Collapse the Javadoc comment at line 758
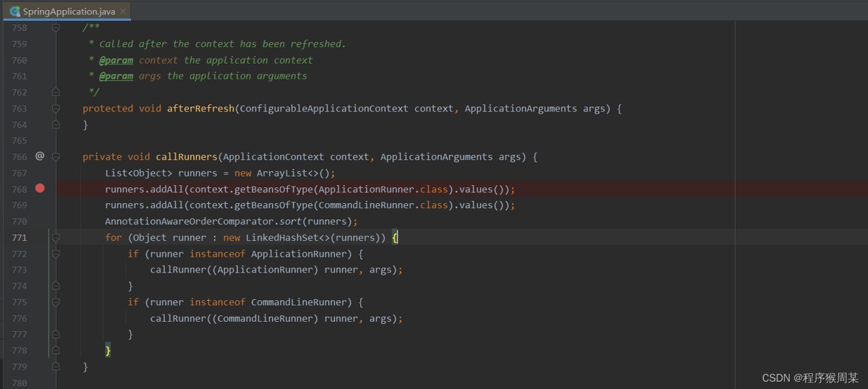This screenshot has width=868, height=389. (x=56, y=28)
